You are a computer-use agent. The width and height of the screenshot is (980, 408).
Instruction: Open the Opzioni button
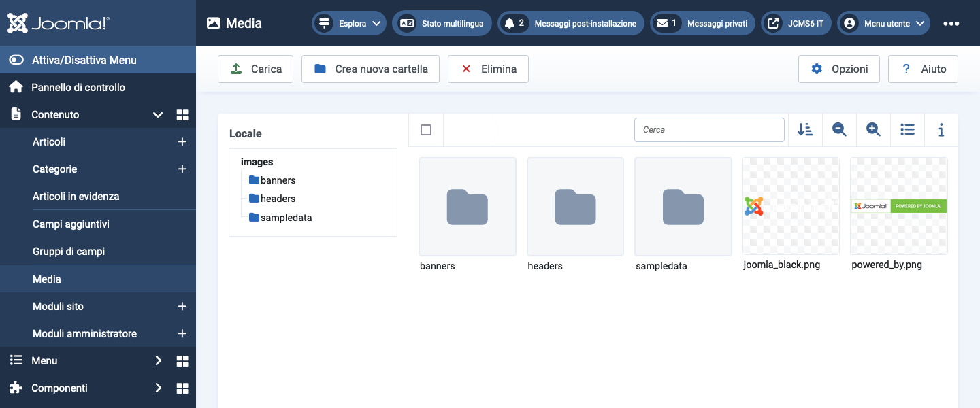click(838, 69)
